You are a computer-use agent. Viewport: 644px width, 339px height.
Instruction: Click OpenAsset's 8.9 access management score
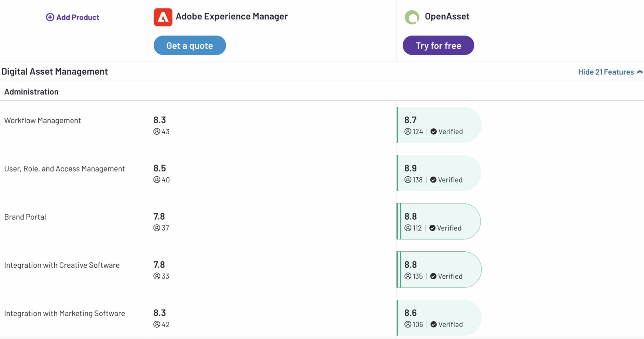coord(411,168)
